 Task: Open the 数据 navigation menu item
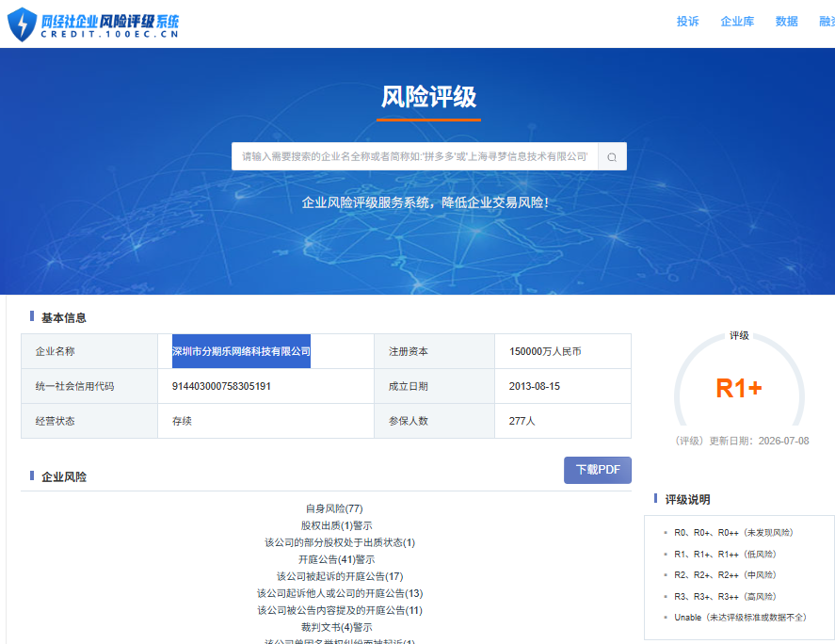pyautogui.click(x=787, y=22)
